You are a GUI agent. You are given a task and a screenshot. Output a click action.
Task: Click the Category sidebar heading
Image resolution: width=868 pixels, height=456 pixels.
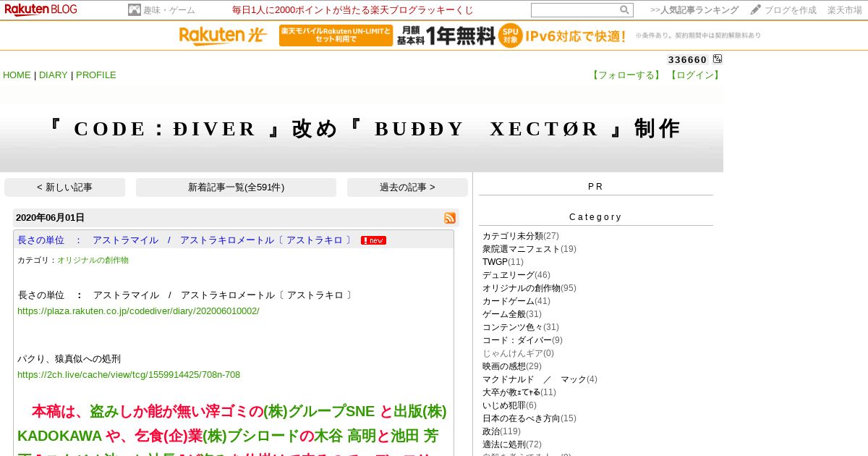point(596,217)
